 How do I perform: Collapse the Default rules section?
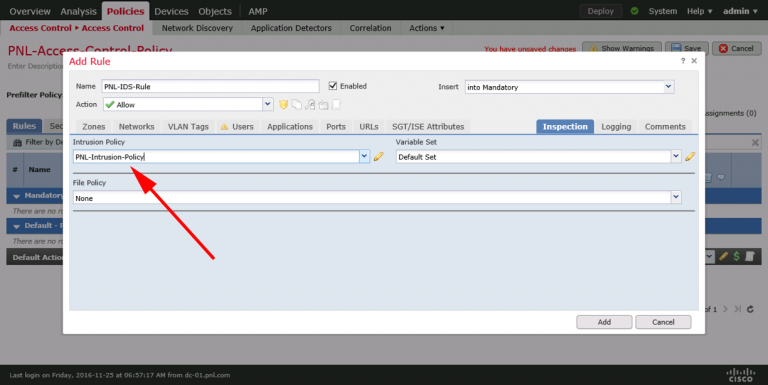(x=17, y=226)
